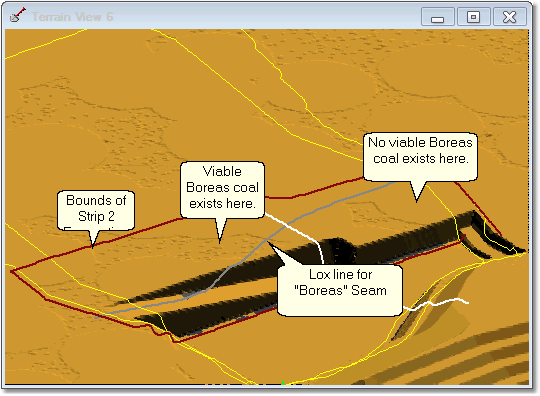
Task: Select the 'Viable Boreas coal exists here' callout
Action: [x=222, y=189]
